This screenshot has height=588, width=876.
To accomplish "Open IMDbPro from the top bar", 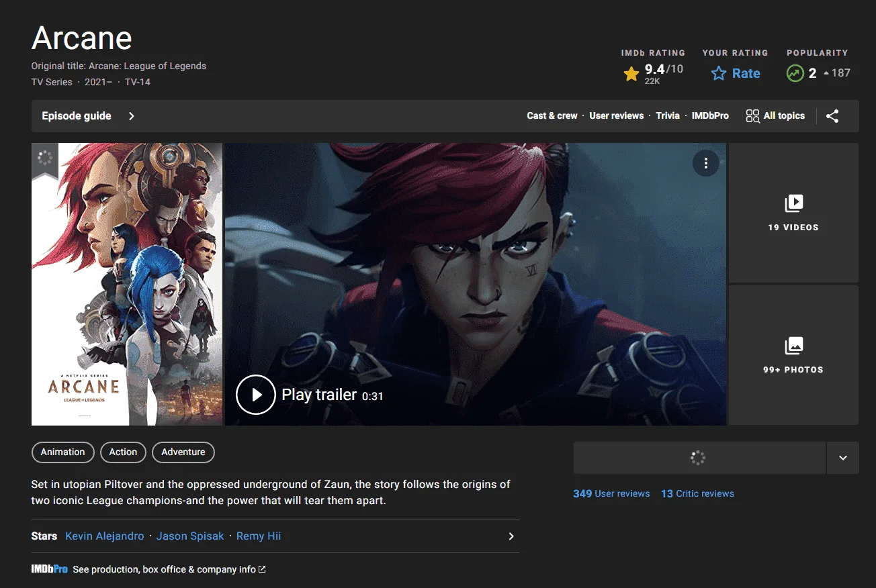I will tap(711, 115).
